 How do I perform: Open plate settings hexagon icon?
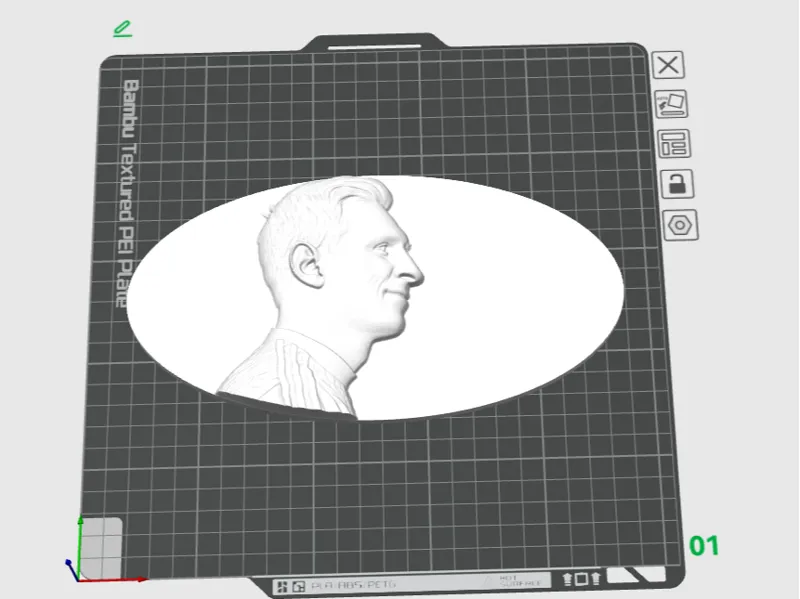click(x=681, y=224)
